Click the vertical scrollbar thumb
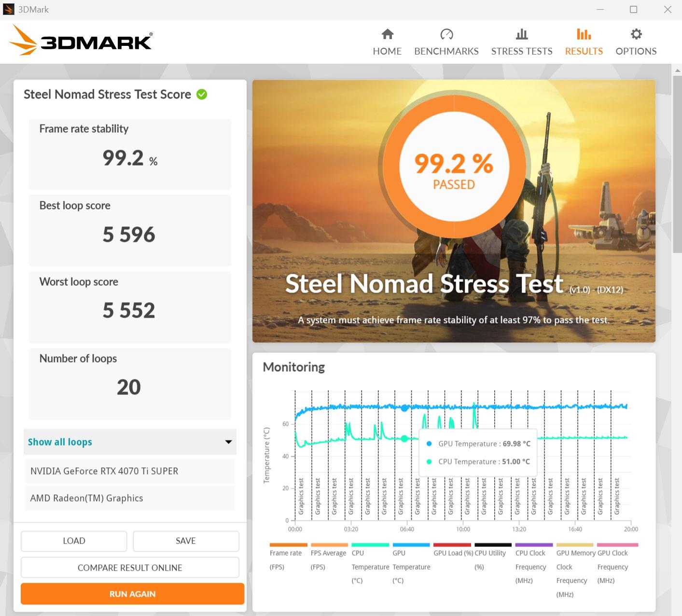 (677, 164)
